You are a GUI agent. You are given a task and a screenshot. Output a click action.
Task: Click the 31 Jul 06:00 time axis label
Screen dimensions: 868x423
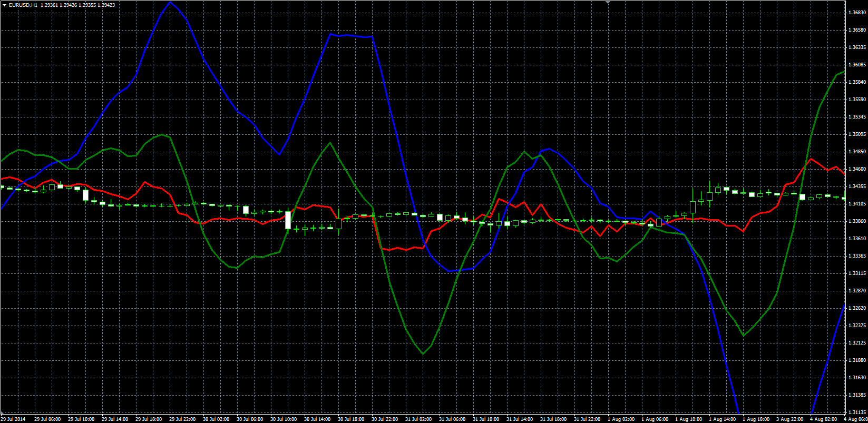[x=452, y=419]
